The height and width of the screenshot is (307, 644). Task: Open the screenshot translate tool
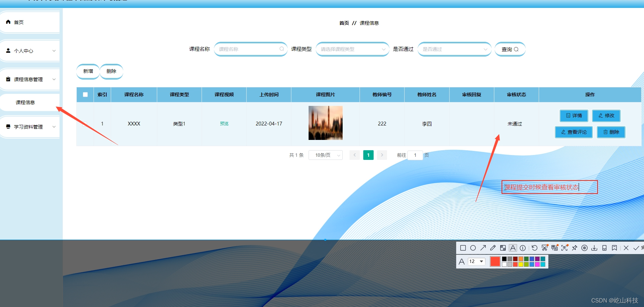[x=555, y=248]
